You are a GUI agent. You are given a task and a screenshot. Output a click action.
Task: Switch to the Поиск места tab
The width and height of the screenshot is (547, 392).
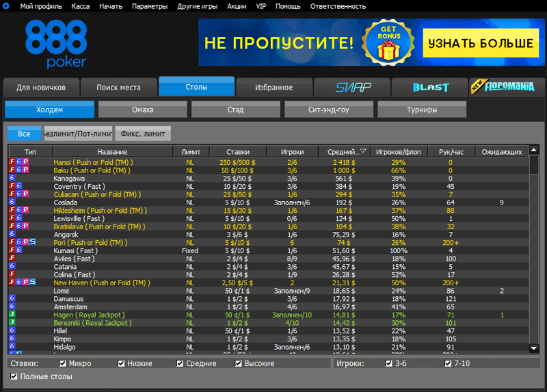click(x=118, y=88)
